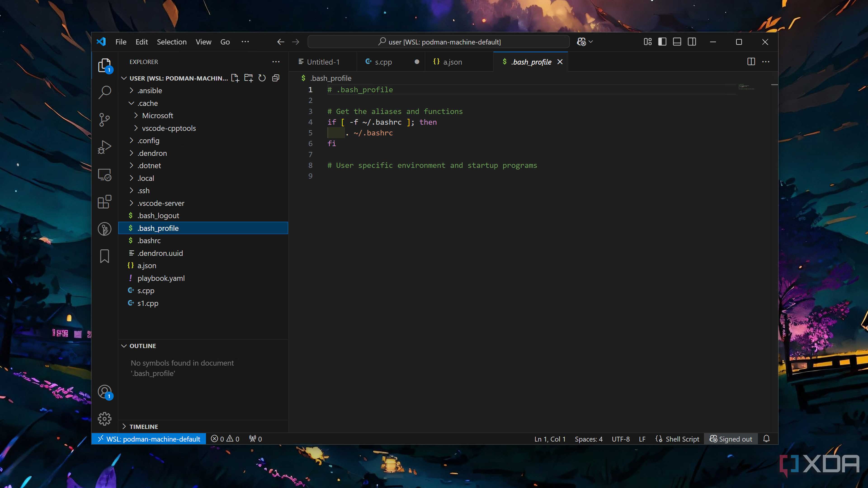This screenshot has height=488, width=868.
Task: Open the Manage settings gear
Action: [104, 419]
